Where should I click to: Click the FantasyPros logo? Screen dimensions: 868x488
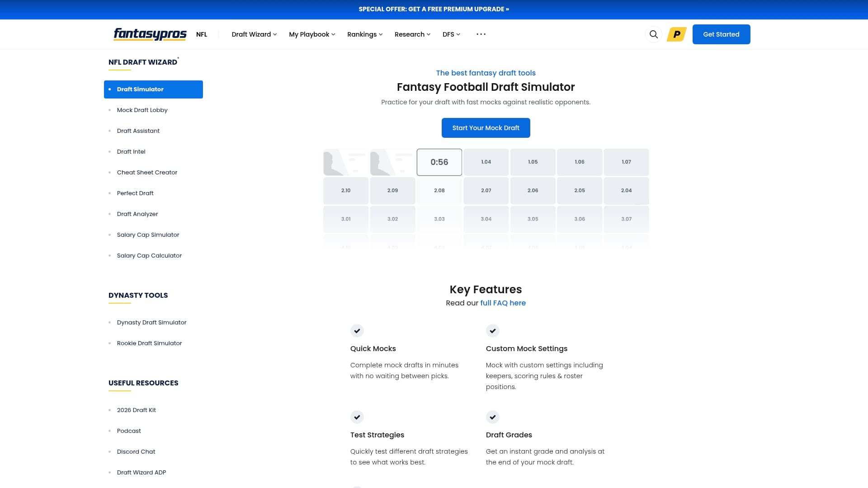click(150, 34)
